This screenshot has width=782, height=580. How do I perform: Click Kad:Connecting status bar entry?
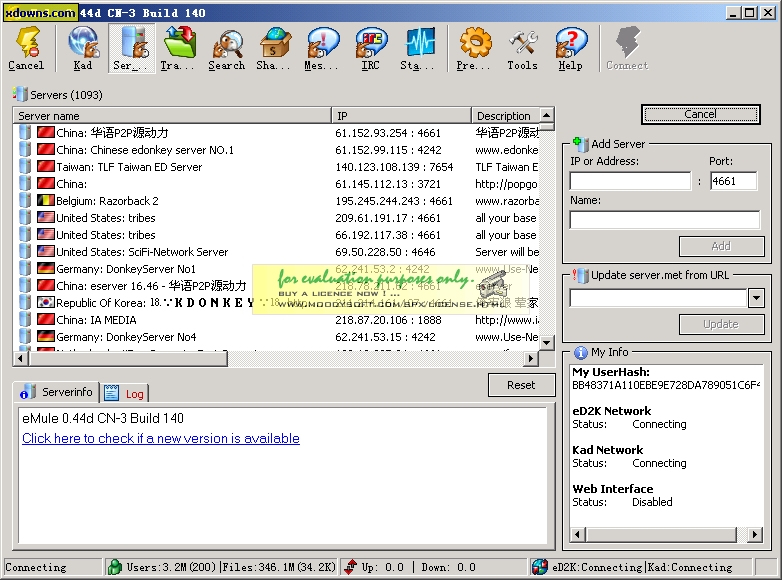tap(690, 567)
